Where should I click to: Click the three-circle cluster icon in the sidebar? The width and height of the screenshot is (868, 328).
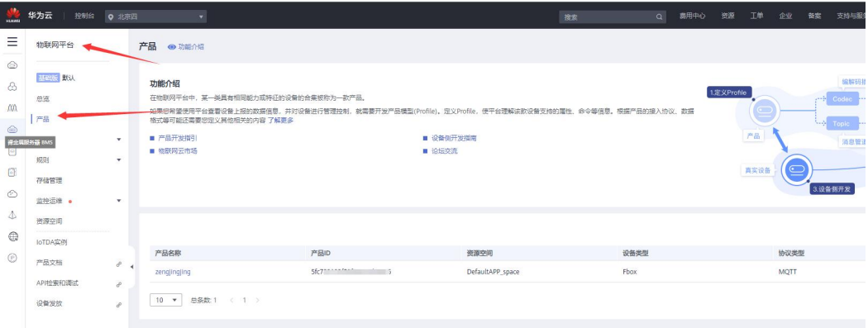(12, 87)
